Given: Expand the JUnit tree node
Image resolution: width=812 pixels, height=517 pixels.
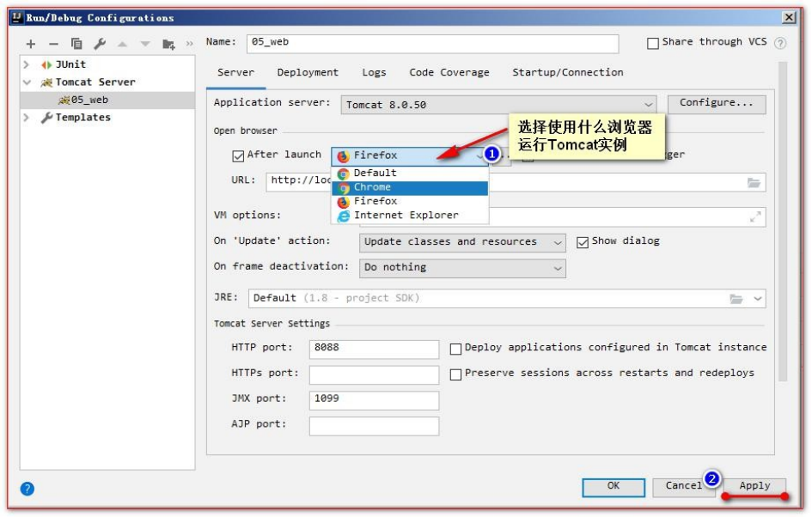Looking at the screenshot, I should point(27,64).
